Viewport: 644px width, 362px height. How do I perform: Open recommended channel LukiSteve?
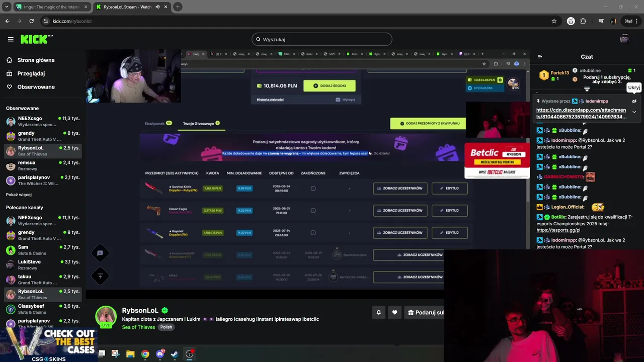(43, 265)
